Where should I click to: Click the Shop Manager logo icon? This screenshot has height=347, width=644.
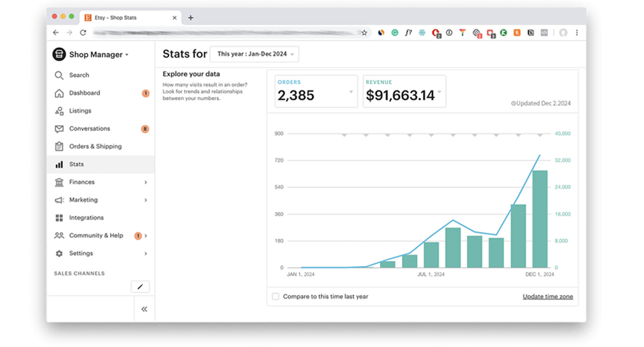59,55
